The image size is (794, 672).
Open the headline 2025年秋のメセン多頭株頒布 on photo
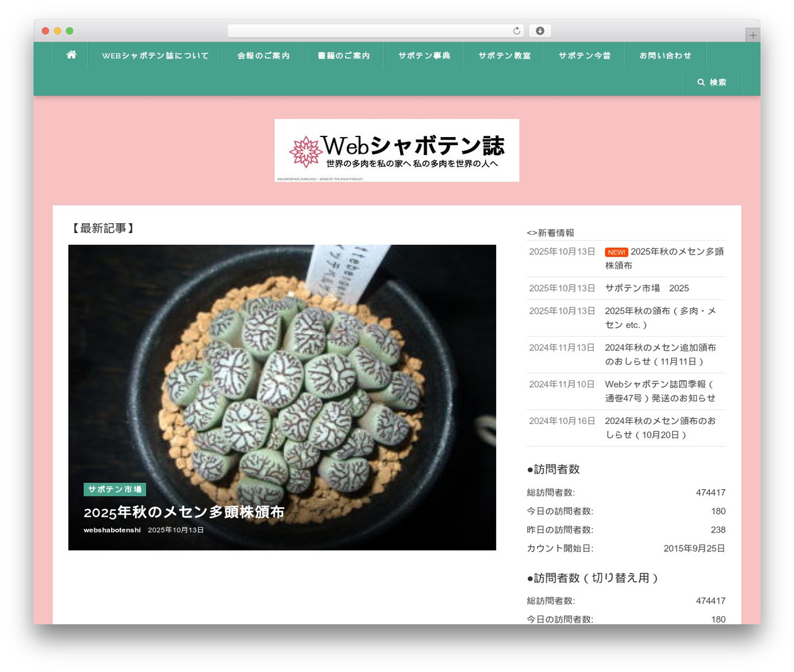coord(184,512)
